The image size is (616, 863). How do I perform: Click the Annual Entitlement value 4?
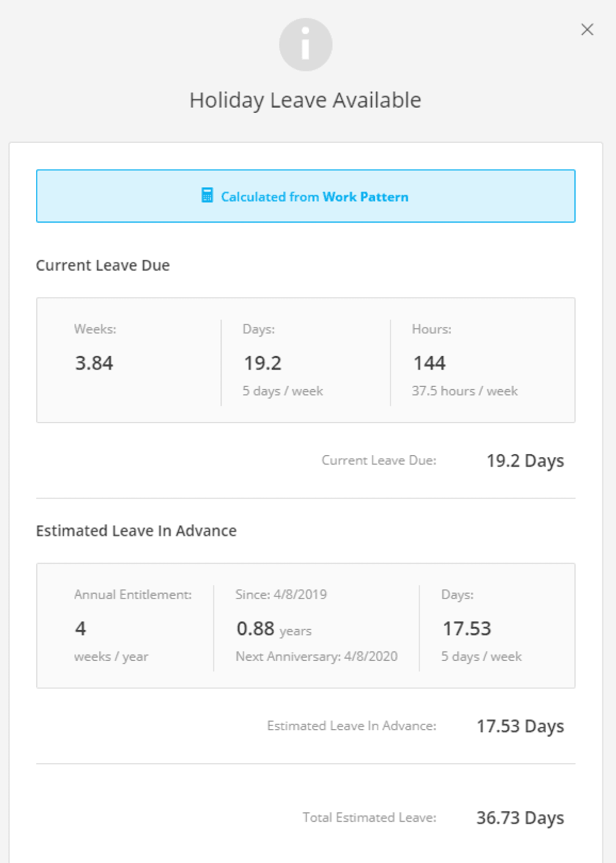80,628
